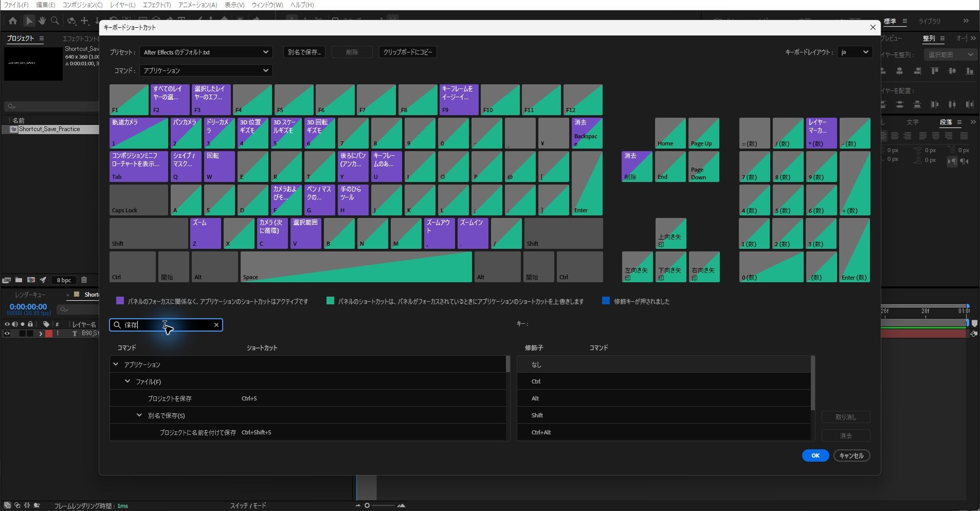Click the search magnifier in shortcut search
The width and height of the screenshot is (980, 511).
(117, 325)
